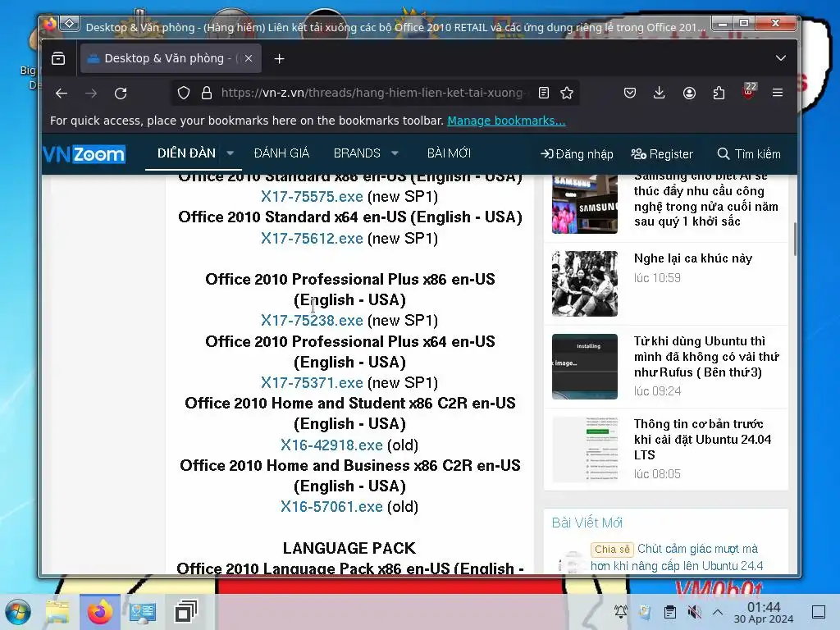
Task: Open Ubuntu 24.04 LTS article thumbnail
Action: tap(584, 450)
